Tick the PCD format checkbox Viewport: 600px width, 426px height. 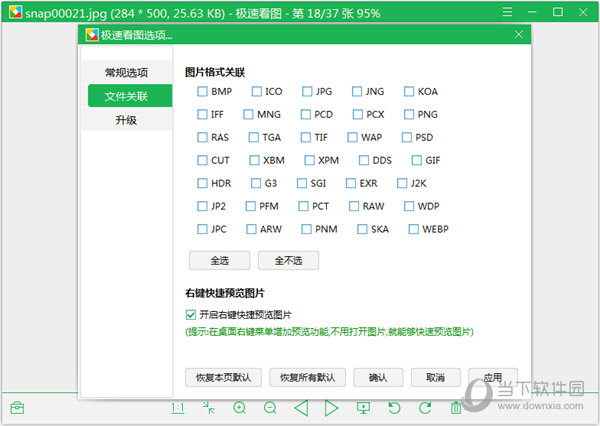(306, 114)
